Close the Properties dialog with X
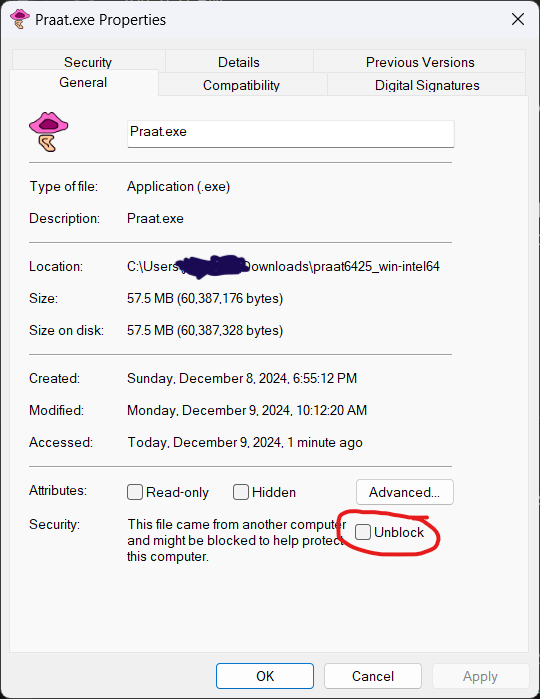Viewport: 540px width, 699px height. click(517, 19)
